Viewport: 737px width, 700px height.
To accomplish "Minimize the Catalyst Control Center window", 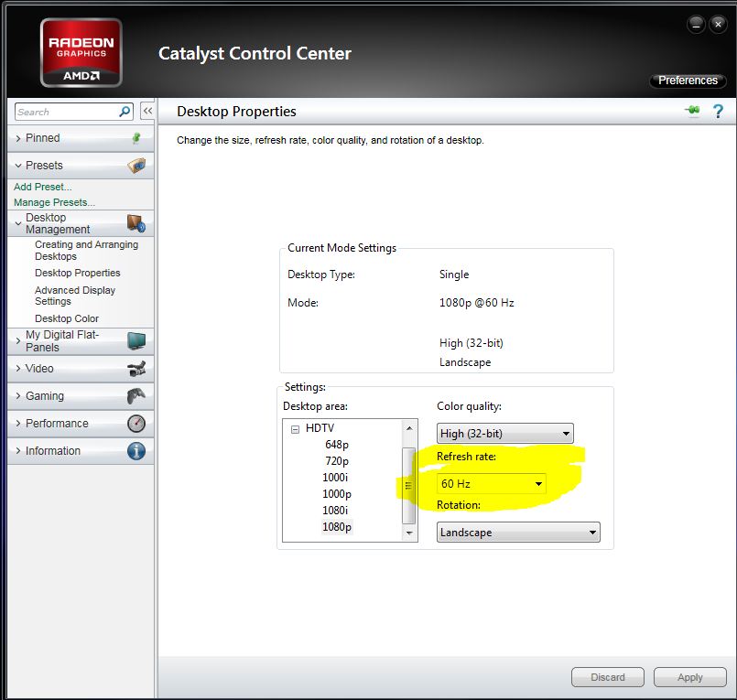I will pos(696,24).
